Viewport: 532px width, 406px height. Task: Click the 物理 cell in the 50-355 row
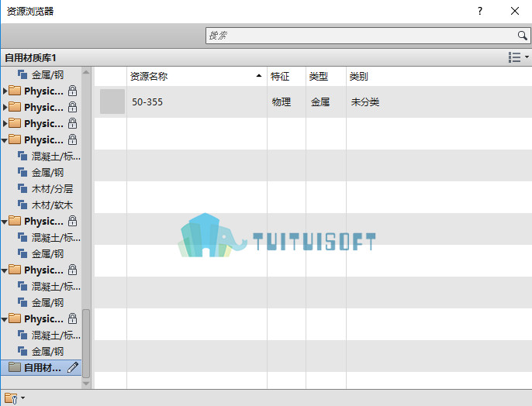pos(282,102)
